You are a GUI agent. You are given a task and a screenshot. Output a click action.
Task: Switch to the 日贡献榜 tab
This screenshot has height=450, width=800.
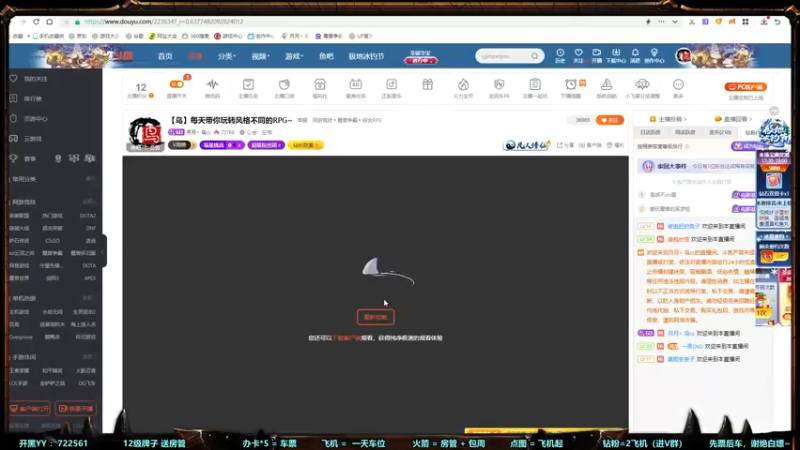coord(651,132)
